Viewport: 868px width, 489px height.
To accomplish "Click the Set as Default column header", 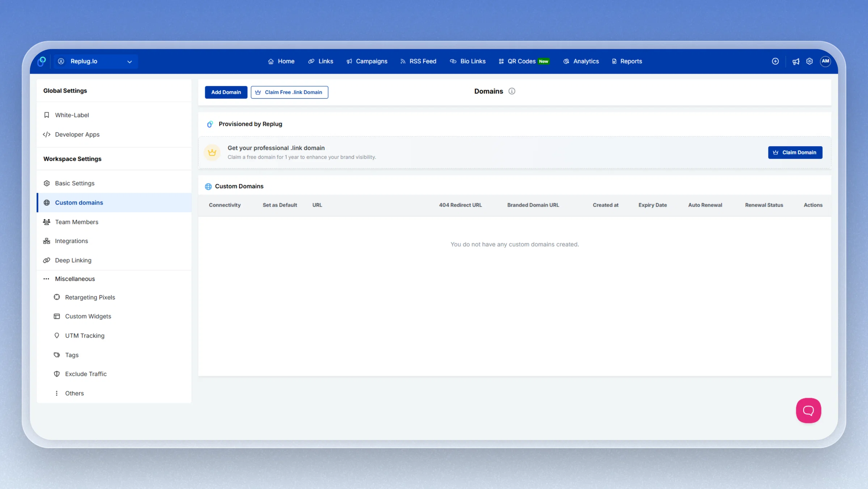I will click(280, 205).
